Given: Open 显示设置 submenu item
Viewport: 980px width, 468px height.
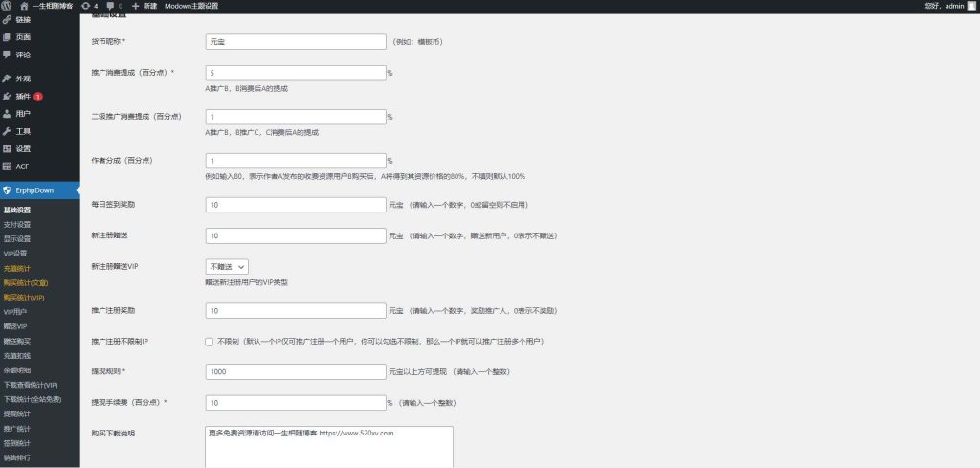Looking at the screenshot, I should (x=17, y=238).
